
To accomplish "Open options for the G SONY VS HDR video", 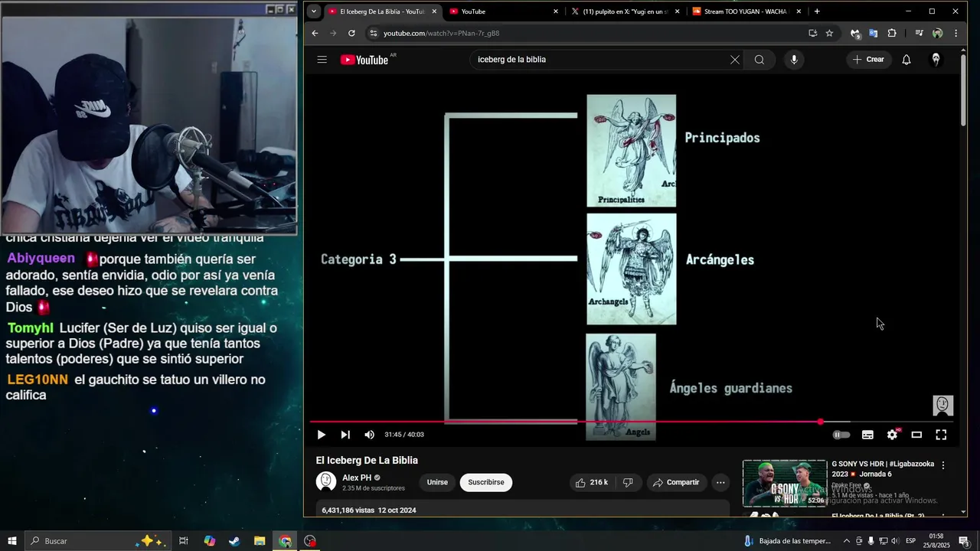I will coord(943,465).
